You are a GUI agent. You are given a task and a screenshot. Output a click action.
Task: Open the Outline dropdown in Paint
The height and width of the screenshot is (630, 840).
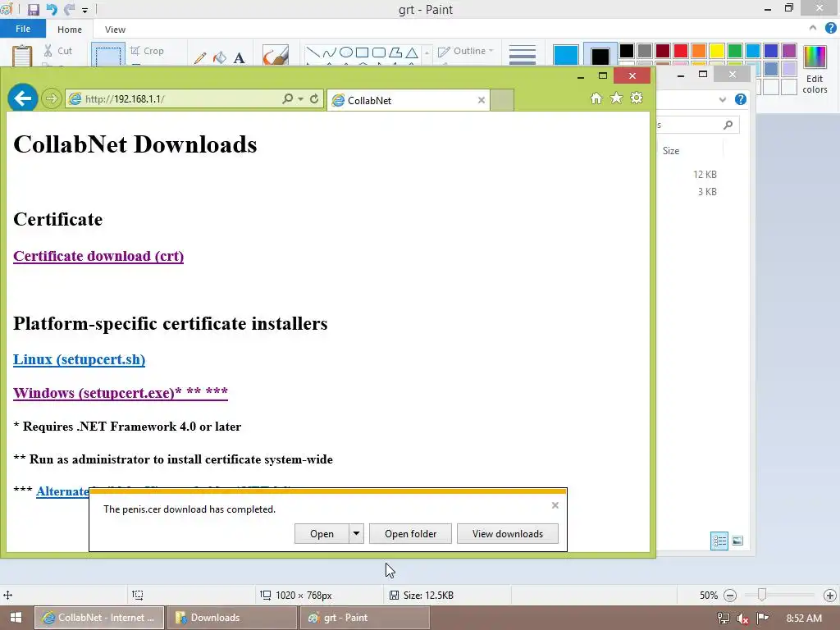tap(466, 51)
